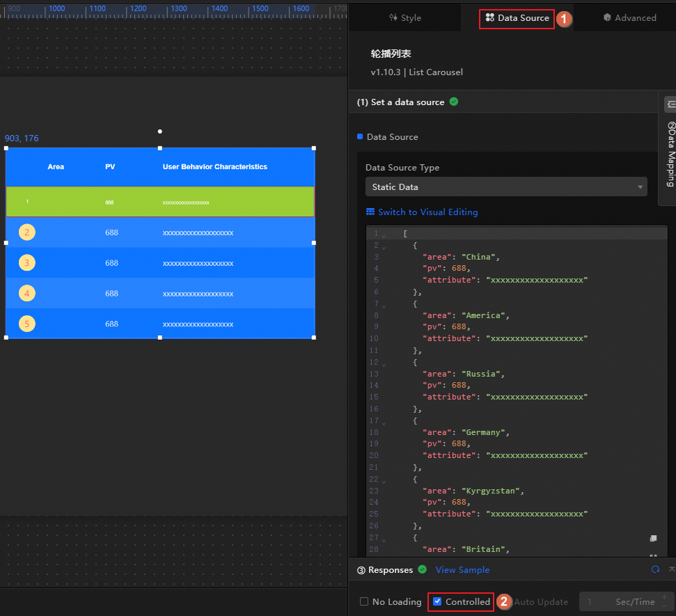Viewport: 676px width, 616px height.
Task: Switch to the Advanced tab
Action: (x=630, y=17)
